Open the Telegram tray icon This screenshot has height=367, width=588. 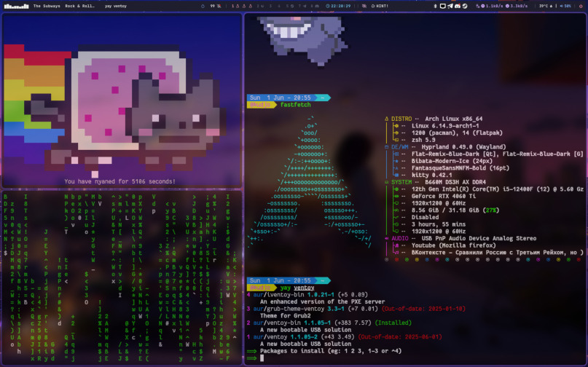point(450,6)
